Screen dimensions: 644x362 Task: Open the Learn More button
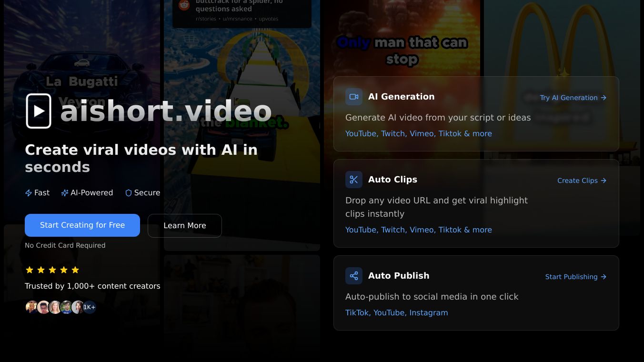click(185, 226)
